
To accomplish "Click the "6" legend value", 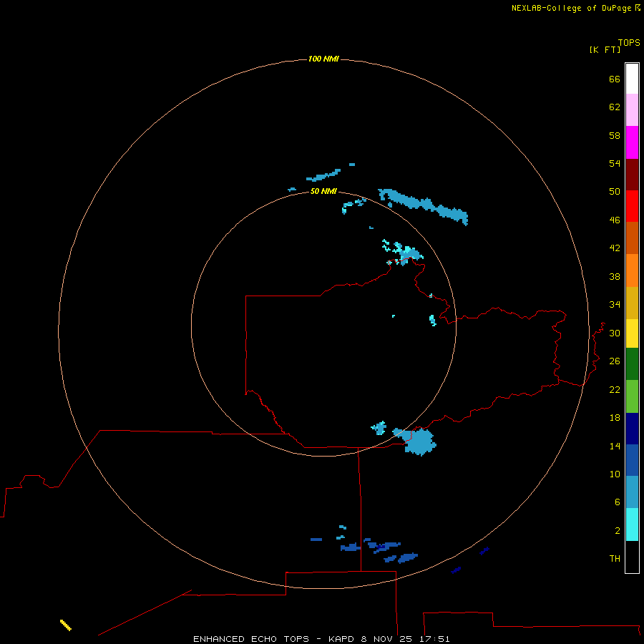I will [618, 502].
